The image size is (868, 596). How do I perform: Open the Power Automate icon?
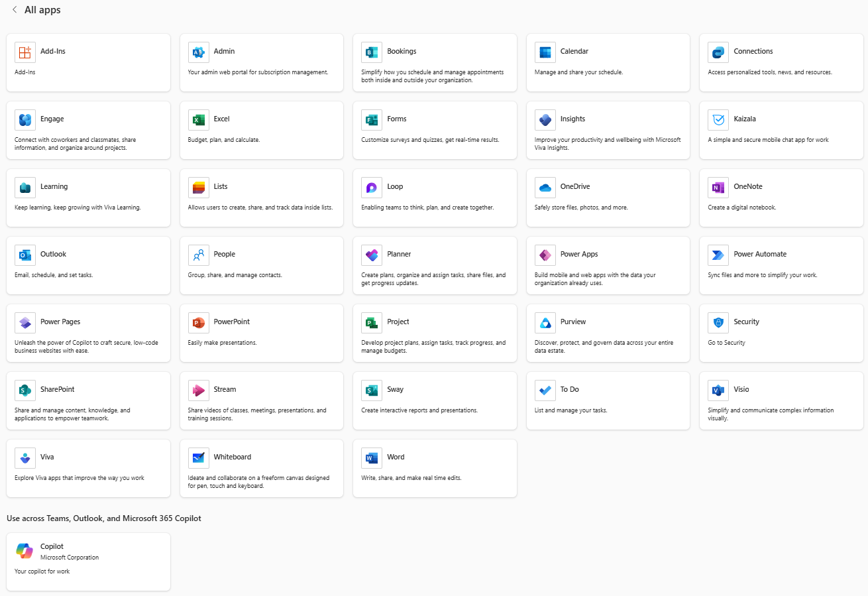[x=718, y=255]
